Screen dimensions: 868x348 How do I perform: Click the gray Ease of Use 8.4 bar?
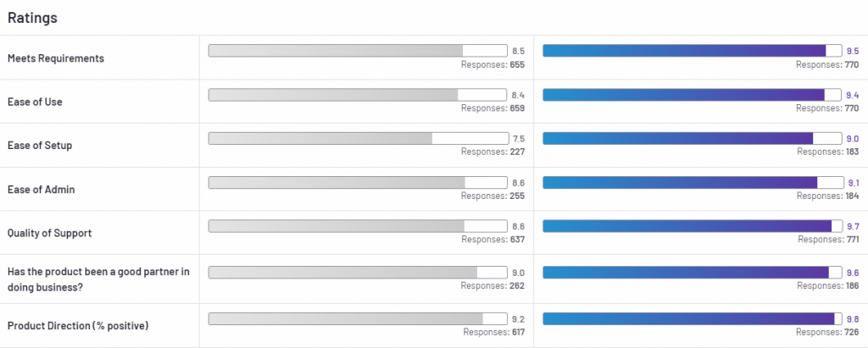[x=357, y=95]
